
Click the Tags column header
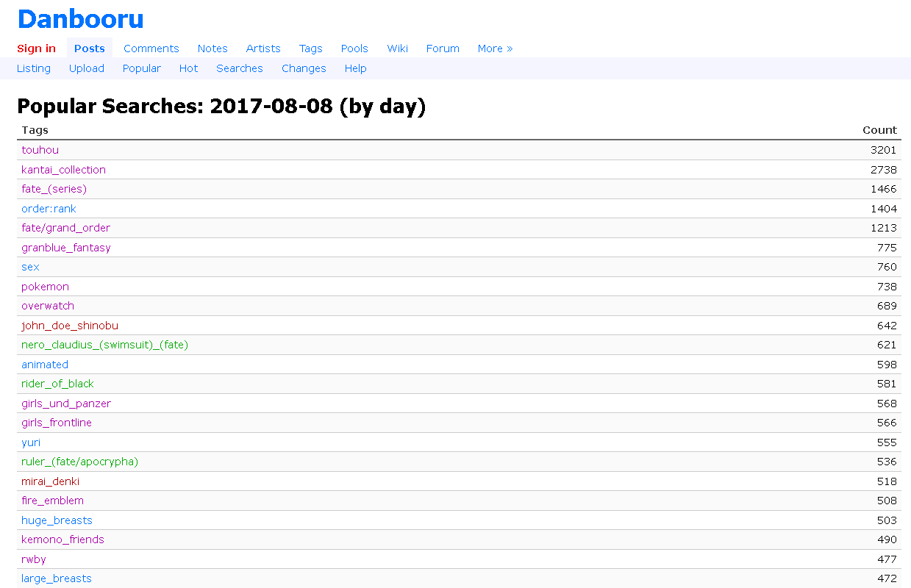35,130
